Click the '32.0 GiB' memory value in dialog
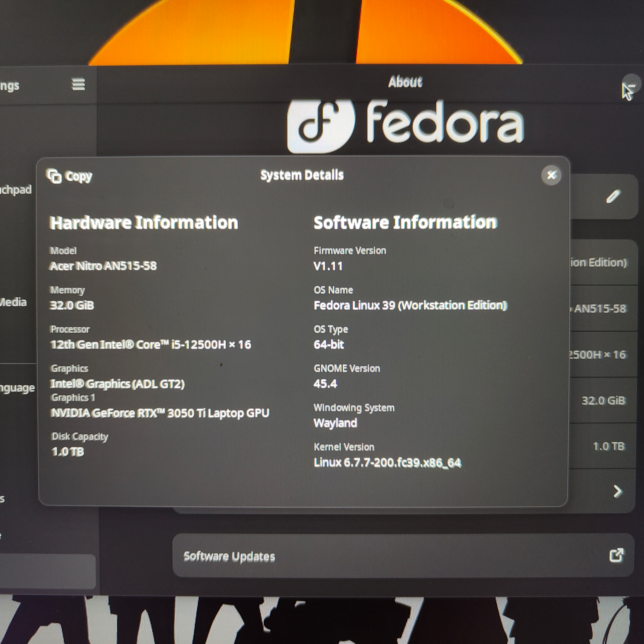This screenshot has width=644, height=644. click(x=72, y=305)
